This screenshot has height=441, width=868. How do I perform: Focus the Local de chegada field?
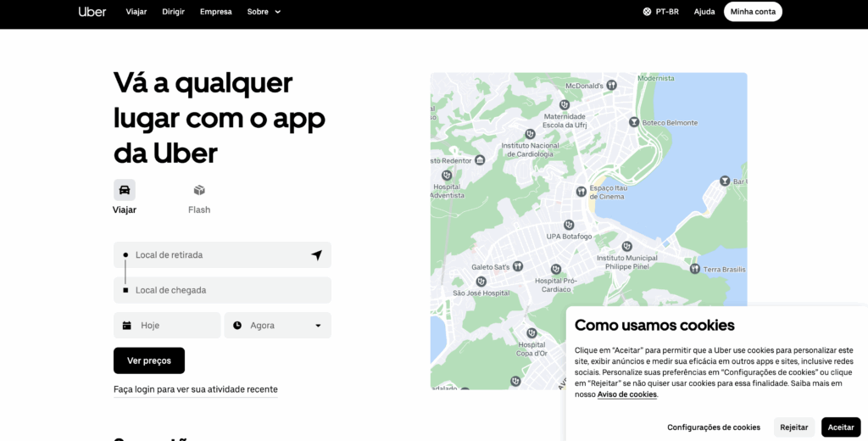point(223,290)
